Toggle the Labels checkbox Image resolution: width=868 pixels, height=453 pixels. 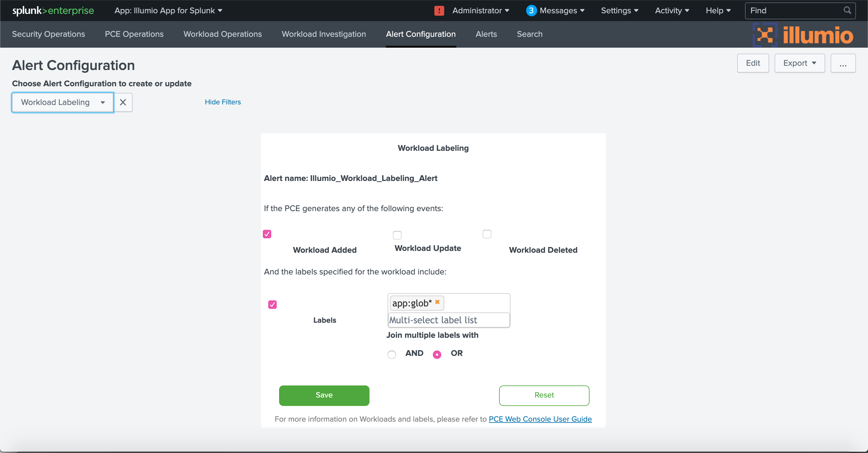point(272,305)
